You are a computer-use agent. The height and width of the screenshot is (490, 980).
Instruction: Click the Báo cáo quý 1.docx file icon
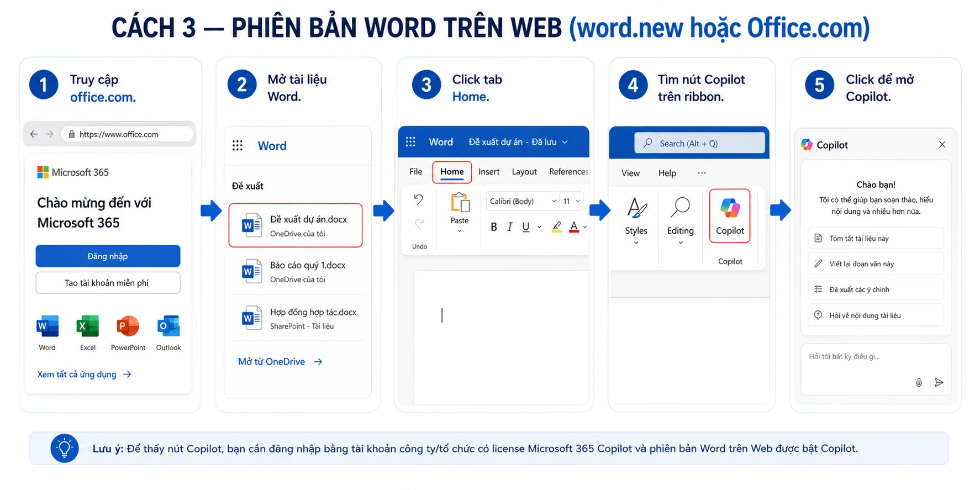pos(252,271)
